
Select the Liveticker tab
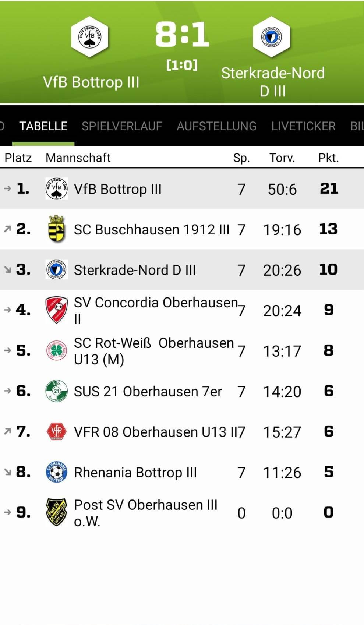tap(303, 126)
